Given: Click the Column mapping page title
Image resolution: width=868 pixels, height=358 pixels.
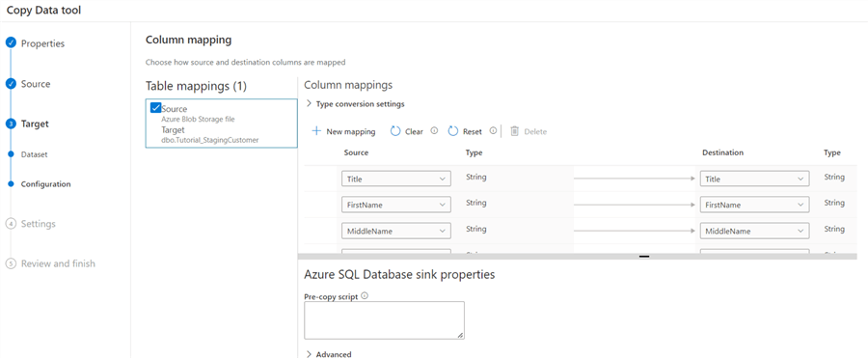Looking at the screenshot, I should pos(188,40).
